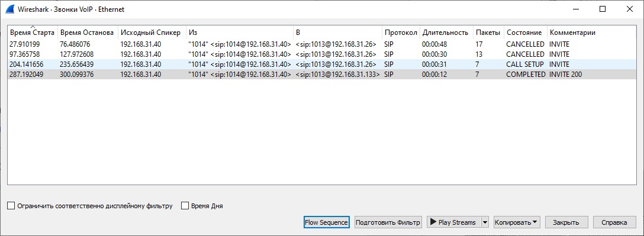Start playback with Play Streams button

[x=453, y=222]
